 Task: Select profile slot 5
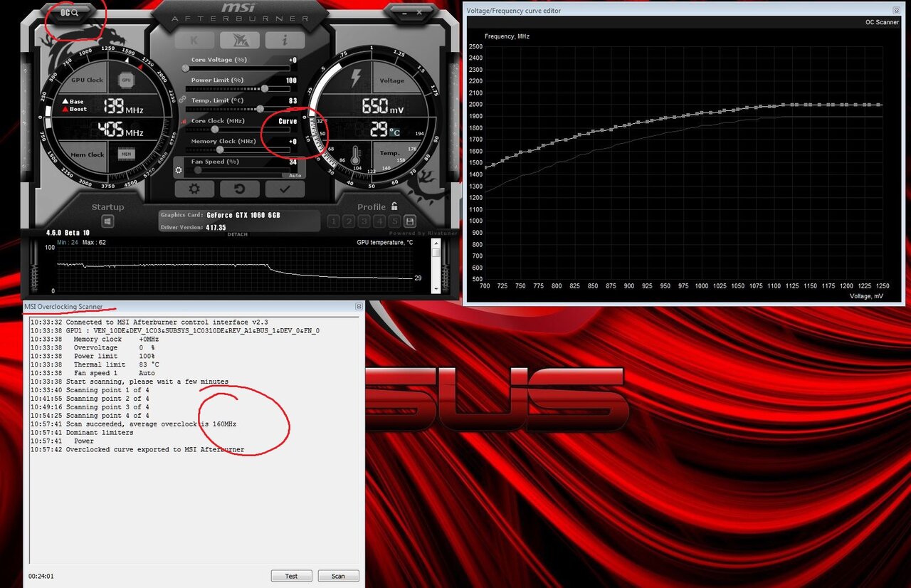click(x=395, y=221)
